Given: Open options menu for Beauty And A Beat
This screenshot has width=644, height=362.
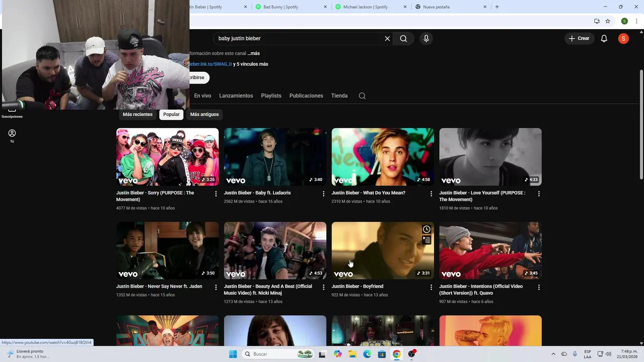Looking at the screenshot, I should (324, 287).
